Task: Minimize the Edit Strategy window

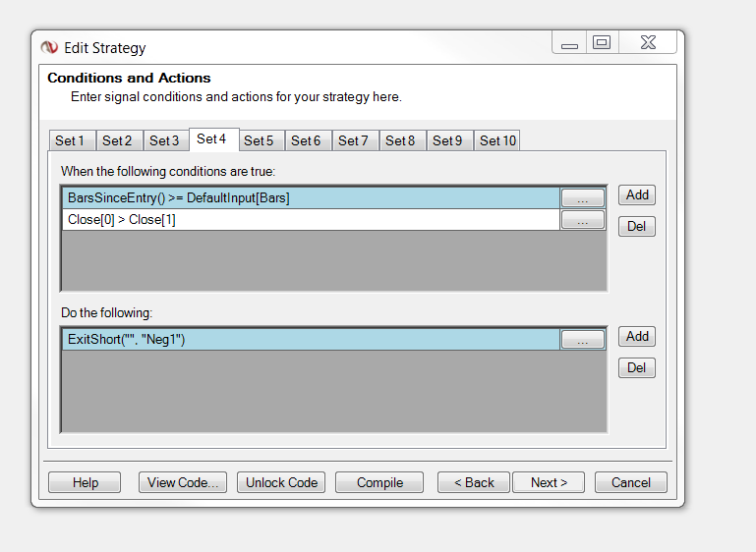Action: (569, 43)
